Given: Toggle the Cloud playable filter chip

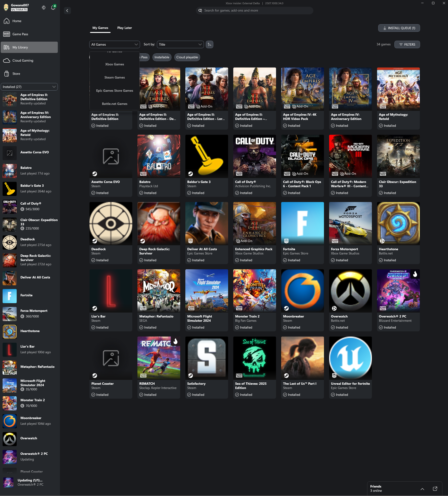Looking at the screenshot, I should (x=187, y=57).
